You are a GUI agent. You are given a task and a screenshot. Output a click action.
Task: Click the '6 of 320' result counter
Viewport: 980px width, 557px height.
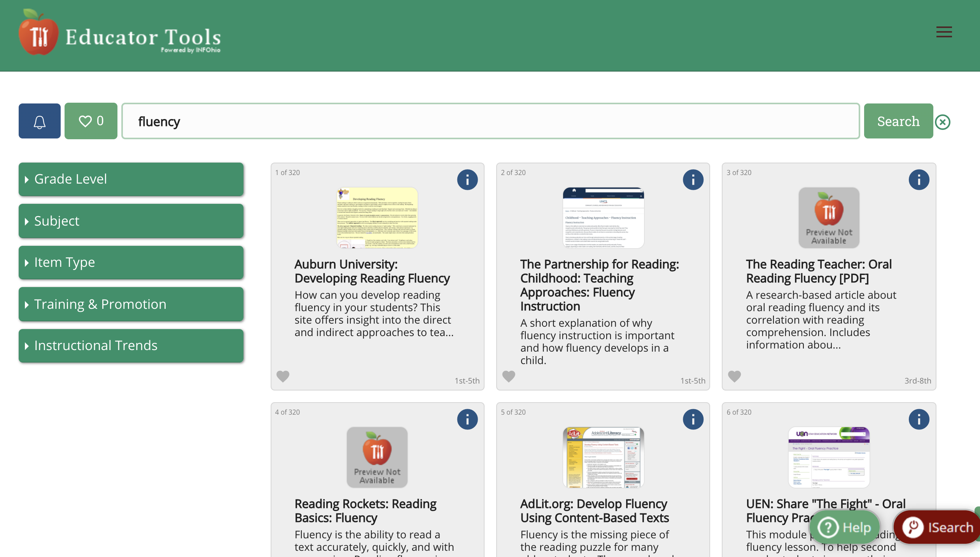coord(739,412)
